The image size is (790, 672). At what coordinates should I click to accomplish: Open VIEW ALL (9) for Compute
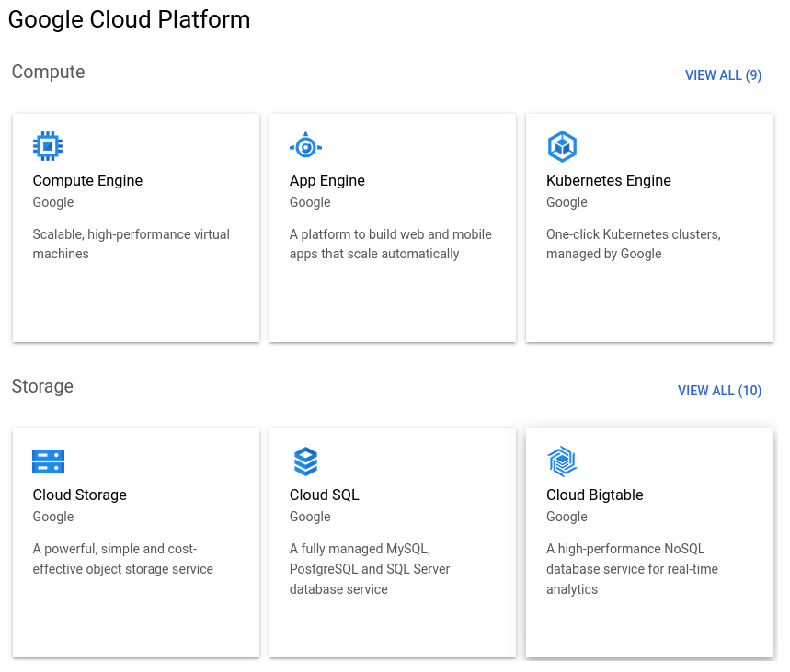[x=723, y=75]
